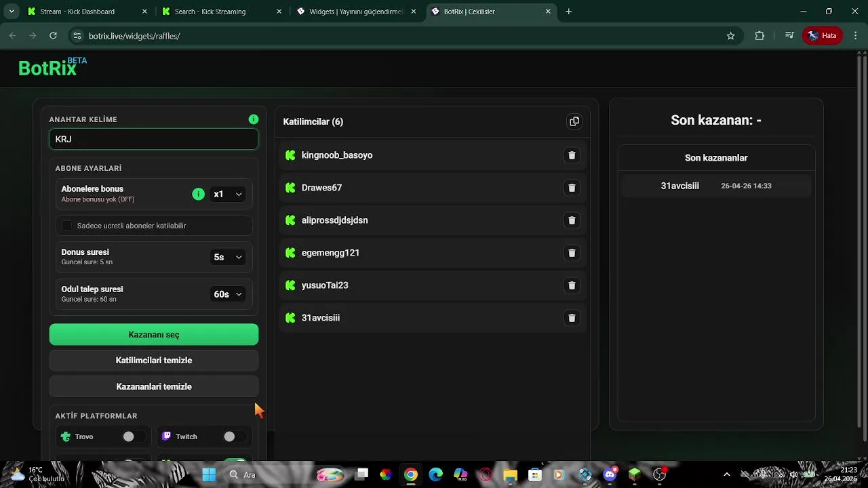The image size is (868, 488).
Task: Show hidden system tray icons
Action: pyautogui.click(x=727, y=474)
